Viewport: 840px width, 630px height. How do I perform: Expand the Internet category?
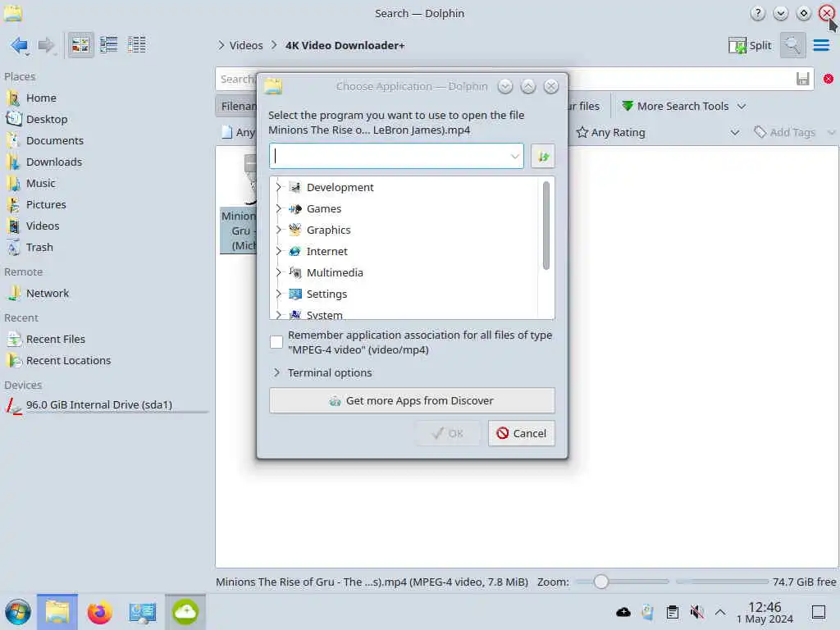click(279, 251)
